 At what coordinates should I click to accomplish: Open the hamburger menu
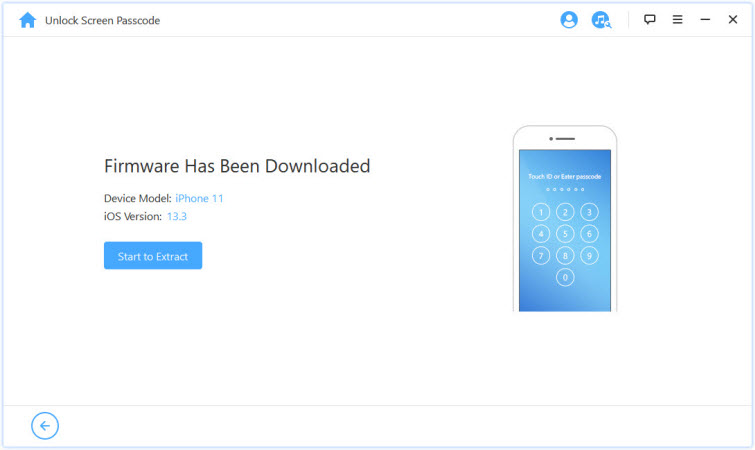(677, 20)
